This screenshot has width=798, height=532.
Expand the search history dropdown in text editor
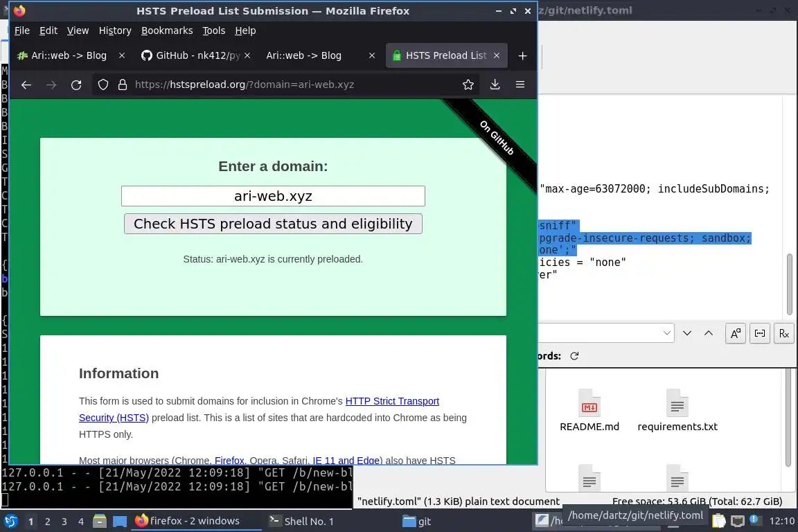click(666, 333)
